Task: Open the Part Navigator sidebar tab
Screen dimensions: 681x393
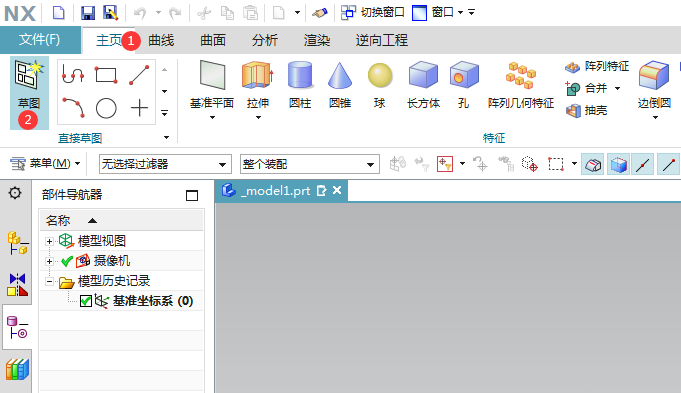Action: [x=17, y=327]
